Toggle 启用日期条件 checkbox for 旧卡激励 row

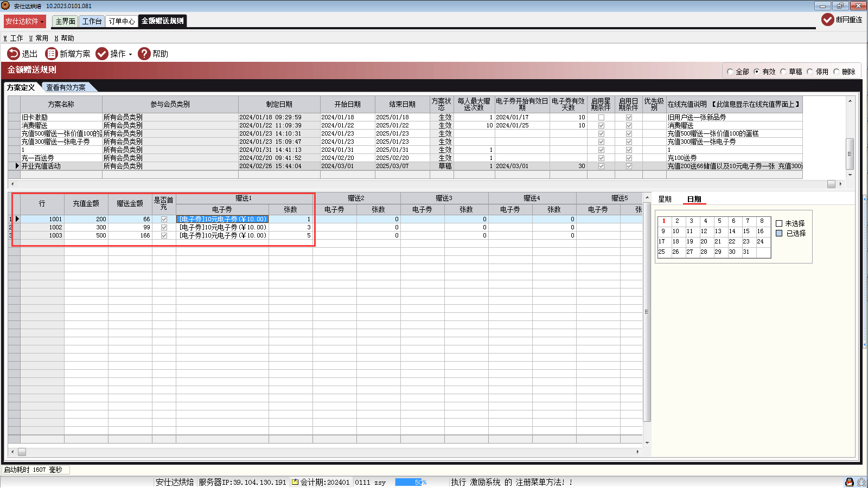629,117
